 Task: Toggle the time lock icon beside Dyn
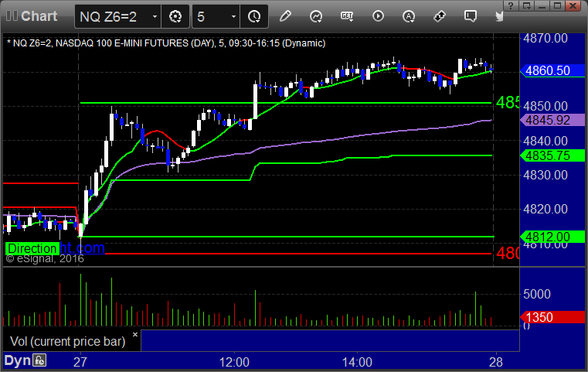(39, 360)
